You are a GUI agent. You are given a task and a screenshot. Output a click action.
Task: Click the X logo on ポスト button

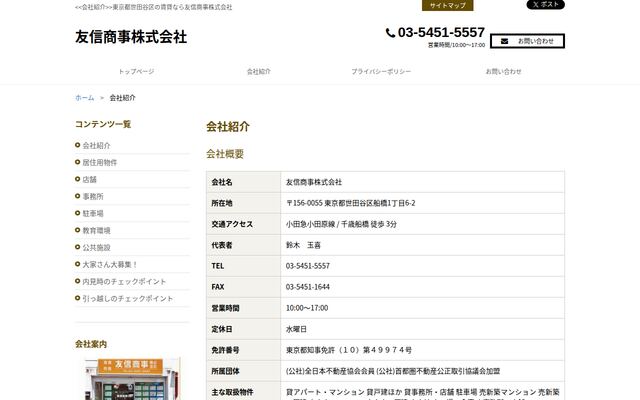tap(536, 4)
